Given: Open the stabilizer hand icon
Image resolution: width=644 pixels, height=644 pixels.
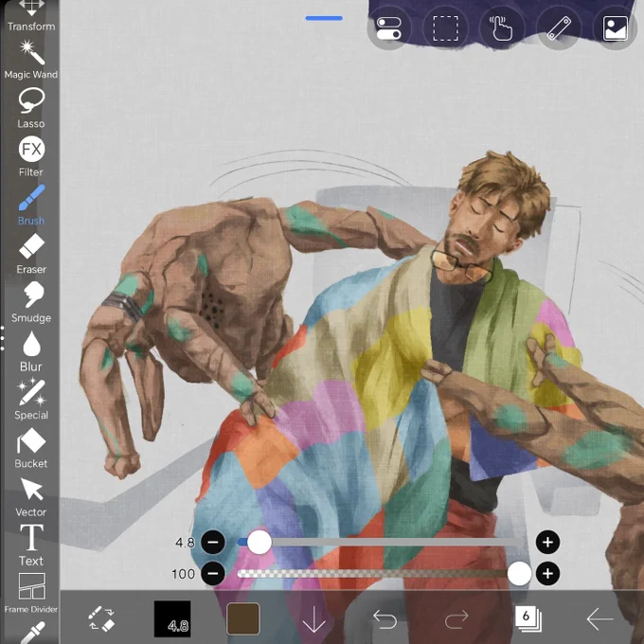Looking at the screenshot, I should coord(502,28).
